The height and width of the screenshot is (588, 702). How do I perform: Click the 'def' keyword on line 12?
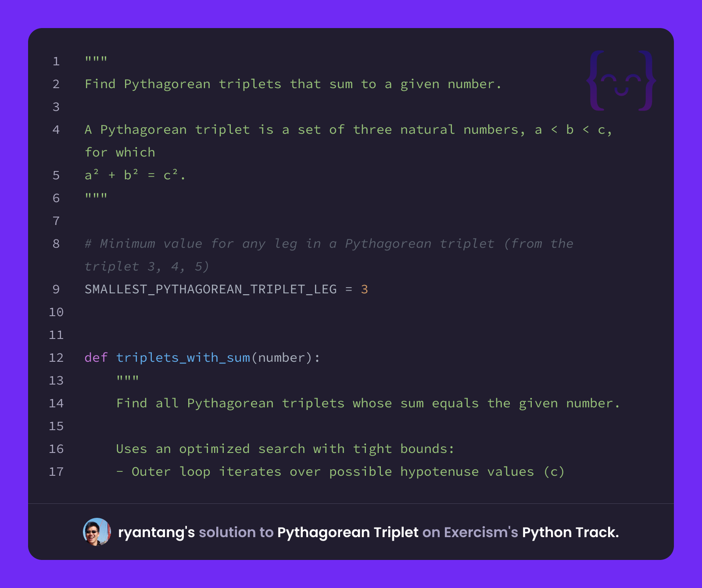[96, 358]
